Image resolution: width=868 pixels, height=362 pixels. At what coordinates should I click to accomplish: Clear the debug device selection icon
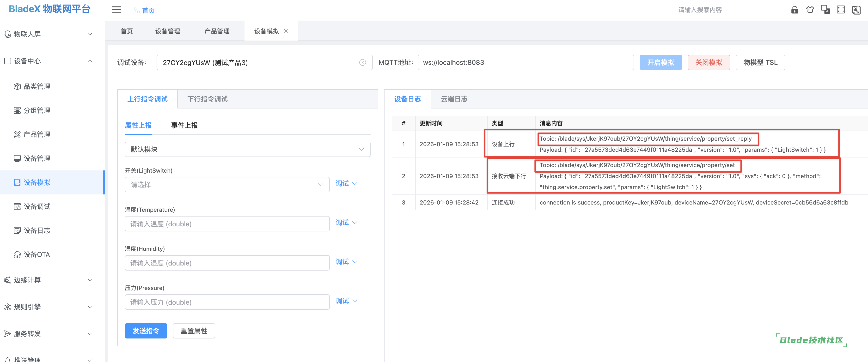click(x=363, y=63)
